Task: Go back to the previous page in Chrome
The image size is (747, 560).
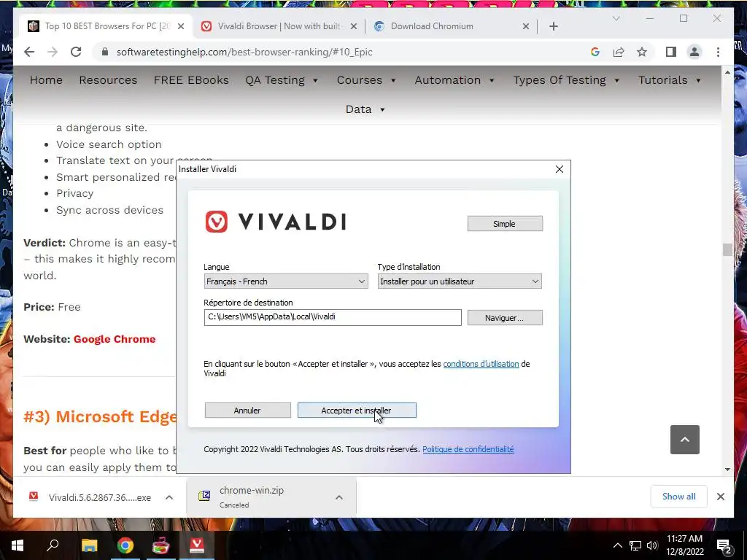Action: 29,52
